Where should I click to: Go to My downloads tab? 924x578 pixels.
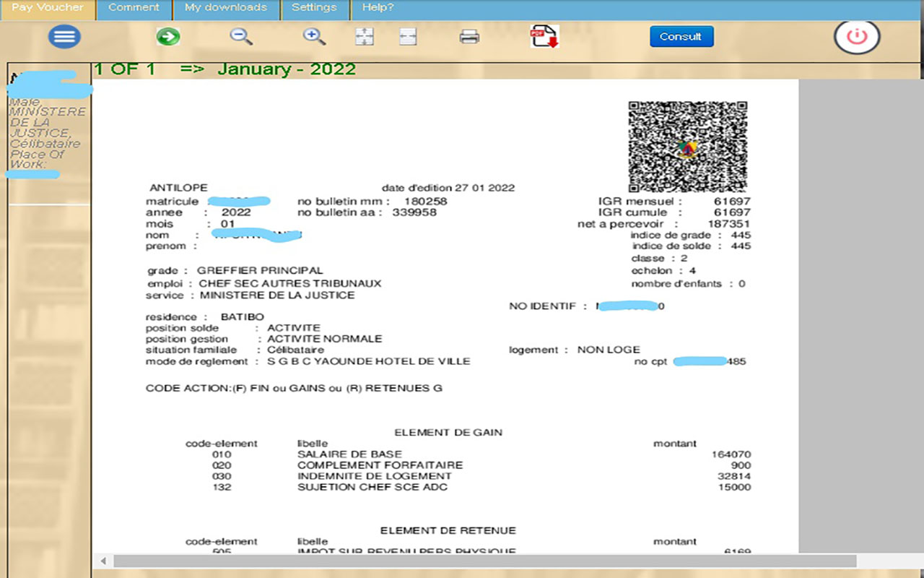[x=225, y=8]
